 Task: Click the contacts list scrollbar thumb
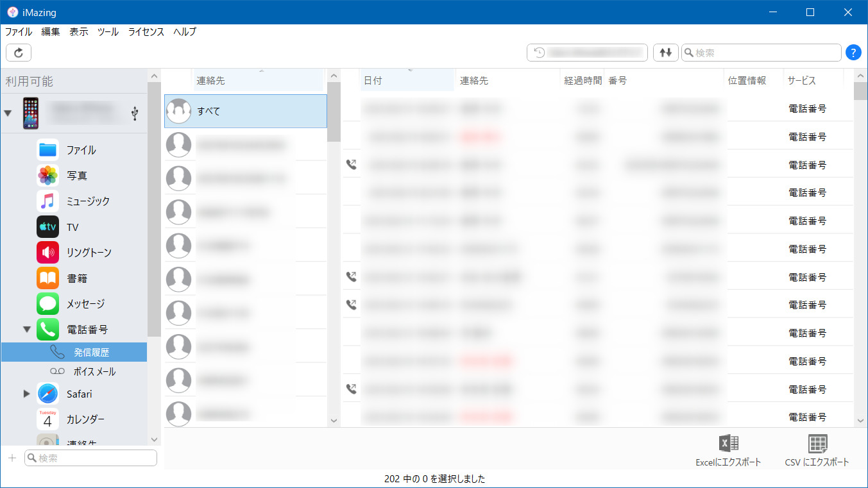click(x=334, y=112)
